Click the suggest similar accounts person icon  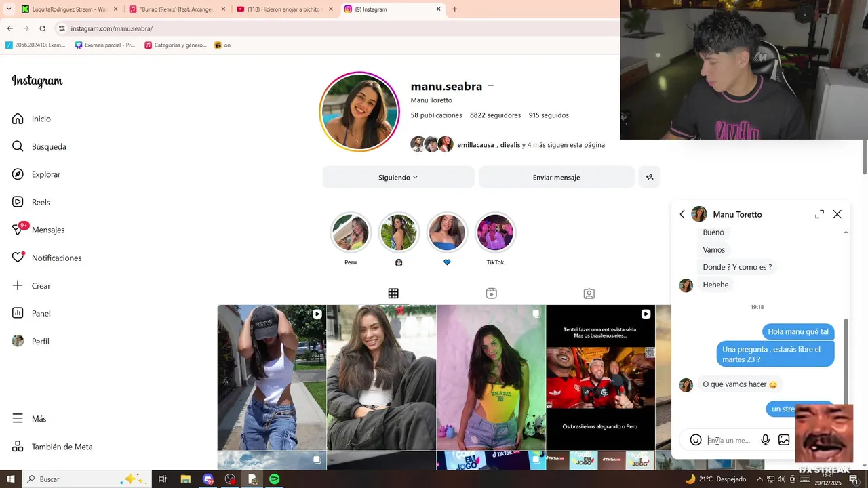[649, 177]
